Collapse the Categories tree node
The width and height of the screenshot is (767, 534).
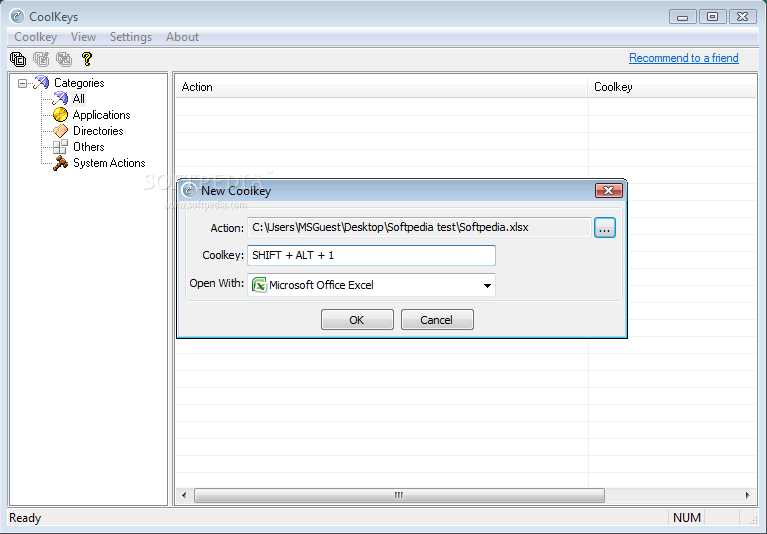pyautogui.click(x=23, y=84)
